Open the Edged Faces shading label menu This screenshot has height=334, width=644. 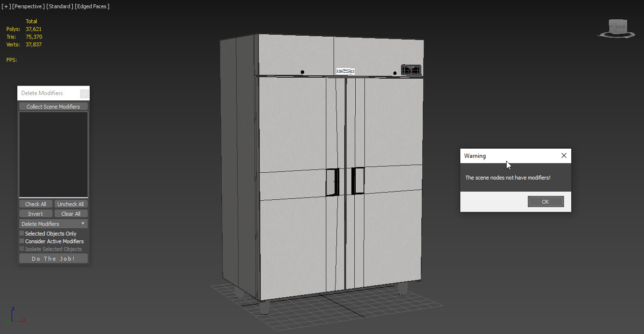(x=92, y=6)
